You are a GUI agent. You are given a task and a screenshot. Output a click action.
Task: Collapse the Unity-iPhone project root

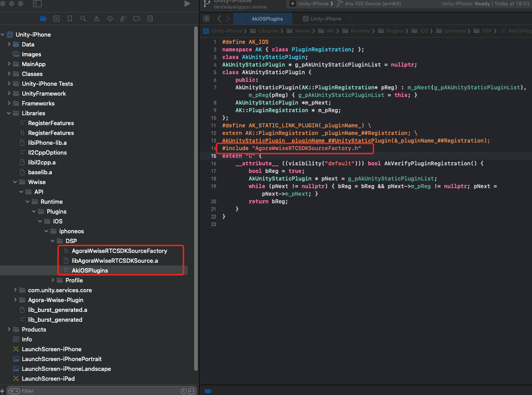click(3, 34)
